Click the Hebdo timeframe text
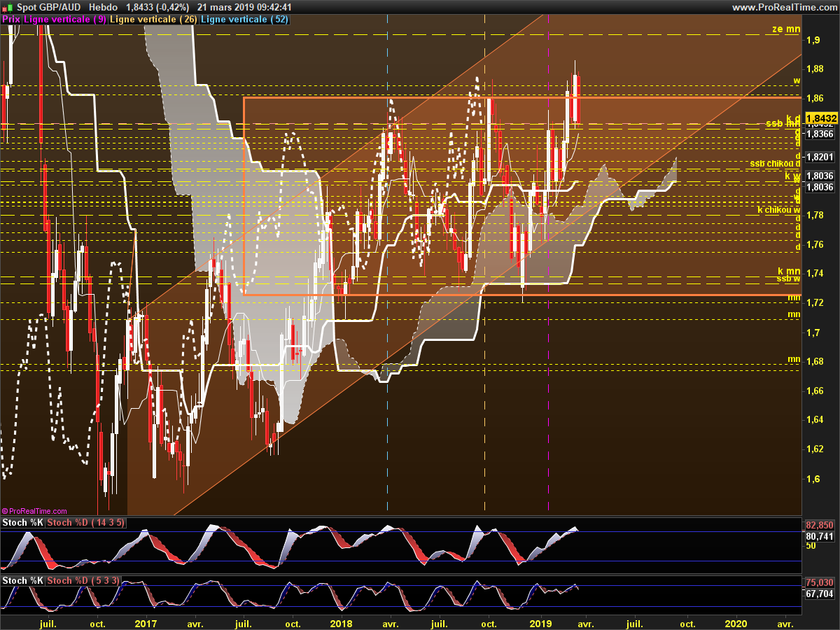The image size is (840, 630). click(x=103, y=7)
